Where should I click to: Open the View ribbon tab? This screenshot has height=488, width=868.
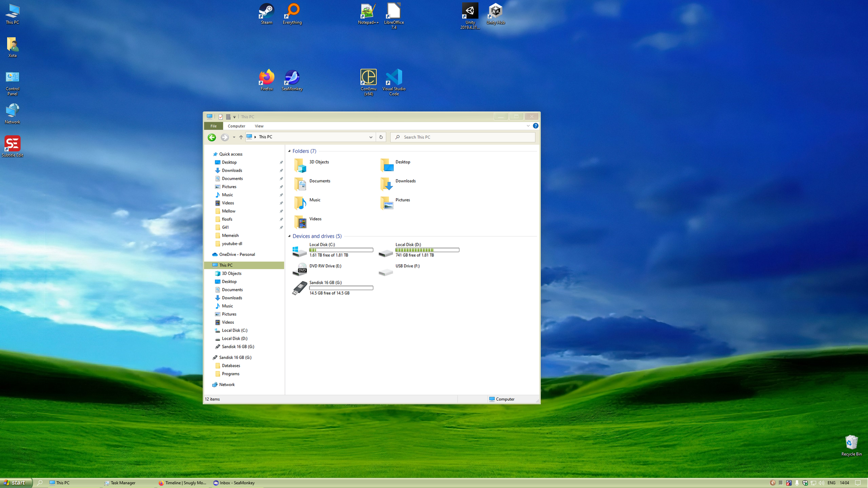point(259,126)
